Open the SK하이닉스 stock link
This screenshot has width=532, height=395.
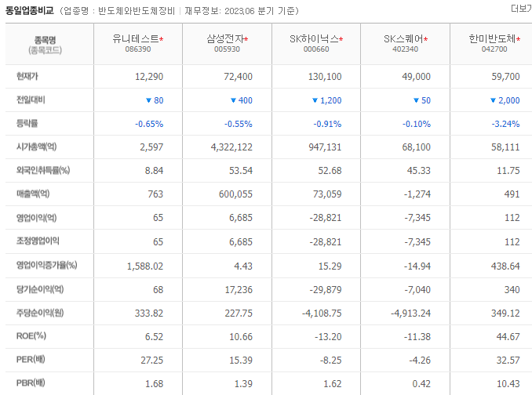(314, 39)
